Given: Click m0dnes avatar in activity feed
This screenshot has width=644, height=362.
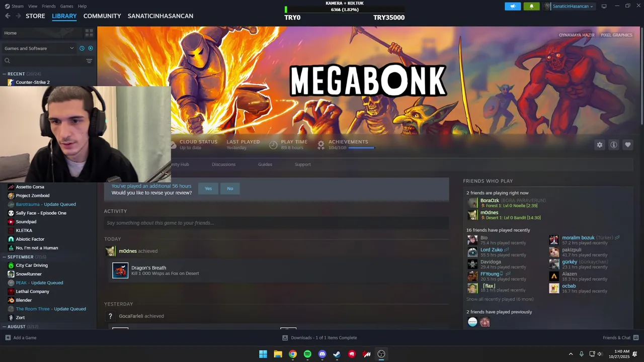Looking at the screenshot, I should click(110, 251).
